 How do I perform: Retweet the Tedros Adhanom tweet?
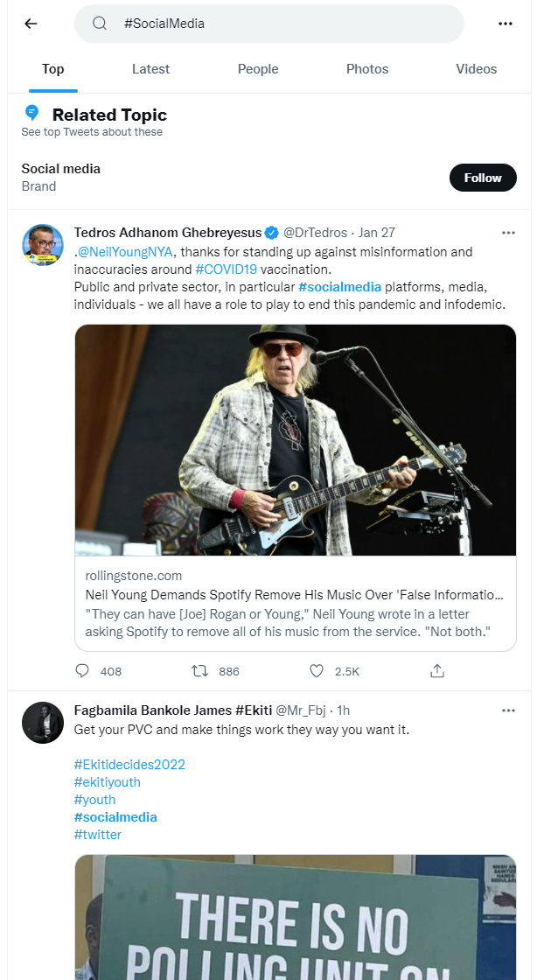[200, 671]
